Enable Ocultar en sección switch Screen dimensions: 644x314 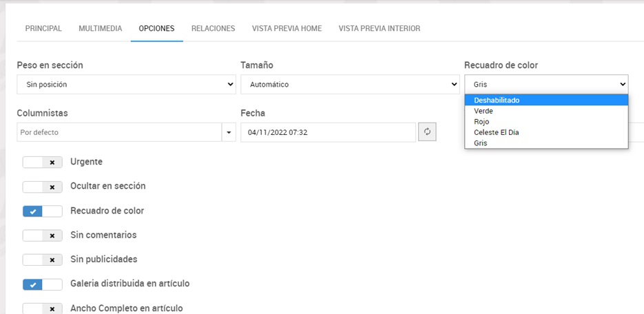coord(42,187)
